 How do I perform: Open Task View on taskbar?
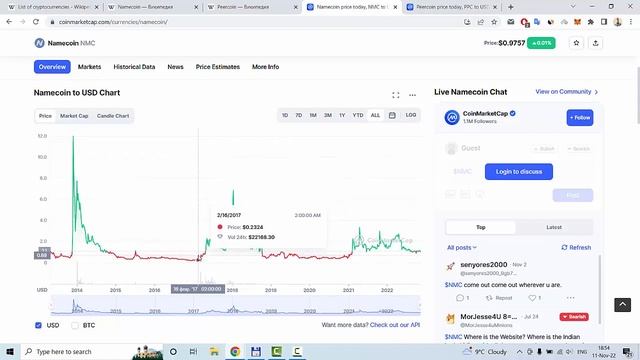pyautogui.click(x=193, y=351)
